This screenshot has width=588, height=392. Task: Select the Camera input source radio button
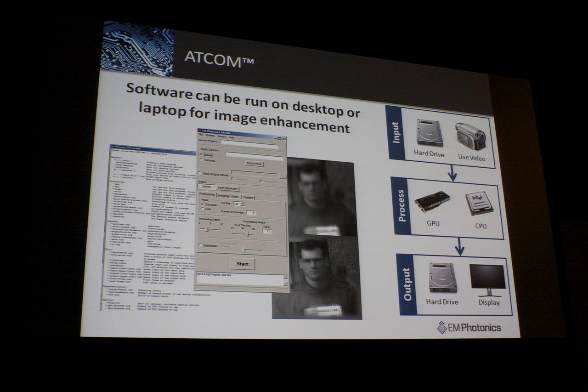pyautogui.click(x=201, y=159)
